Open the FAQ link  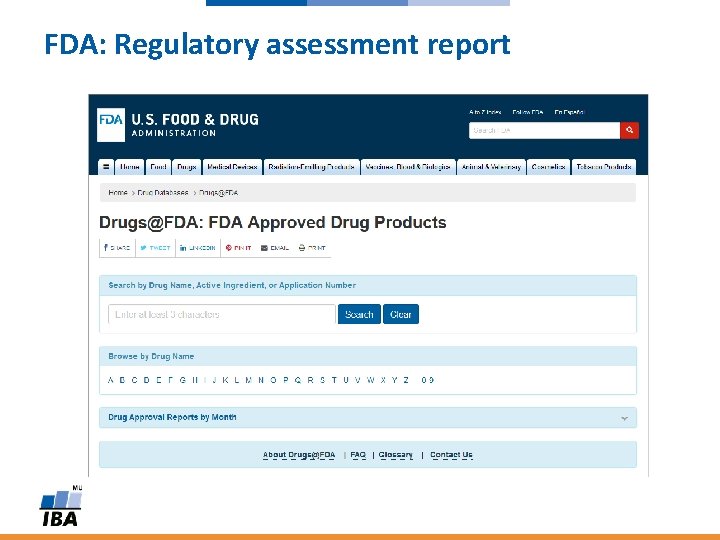[x=358, y=455]
